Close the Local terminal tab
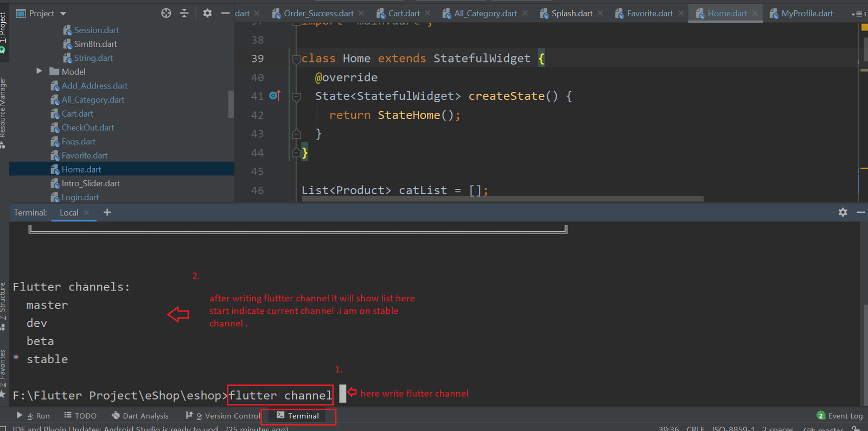The height and width of the screenshot is (431, 868). (86, 213)
